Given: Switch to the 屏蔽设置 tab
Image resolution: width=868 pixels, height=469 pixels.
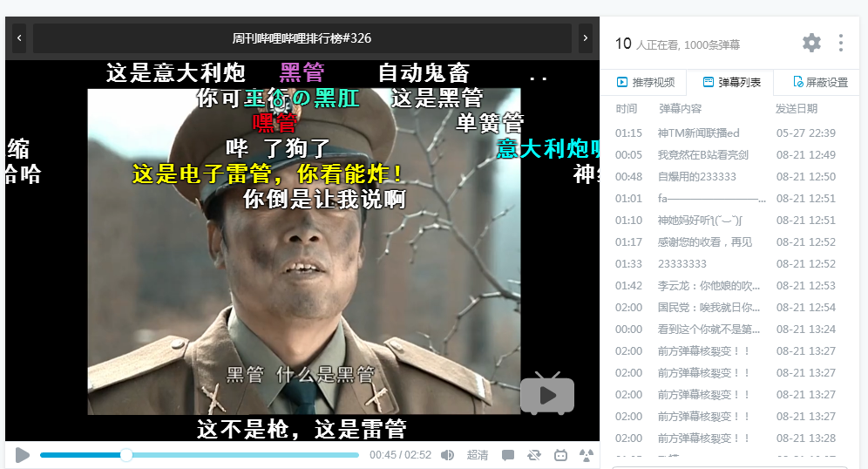Looking at the screenshot, I should [820, 83].
